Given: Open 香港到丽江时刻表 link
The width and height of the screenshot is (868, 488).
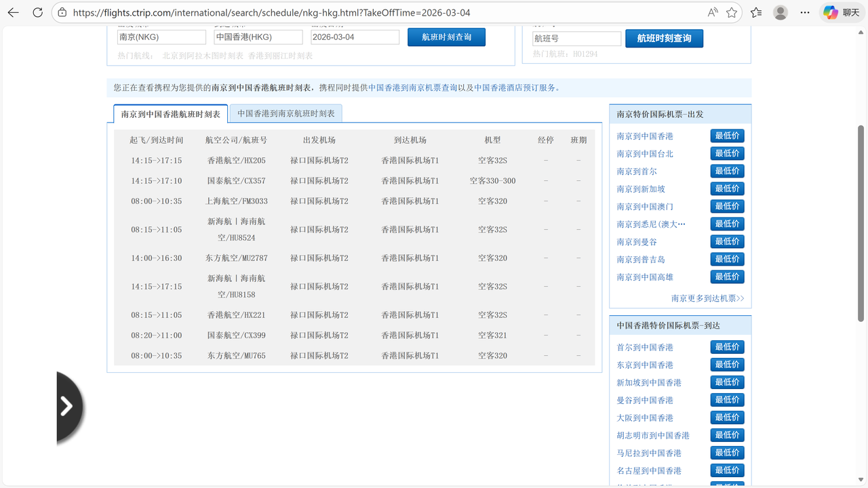Looking at the screenshot, I should click(x=281, y=56).
